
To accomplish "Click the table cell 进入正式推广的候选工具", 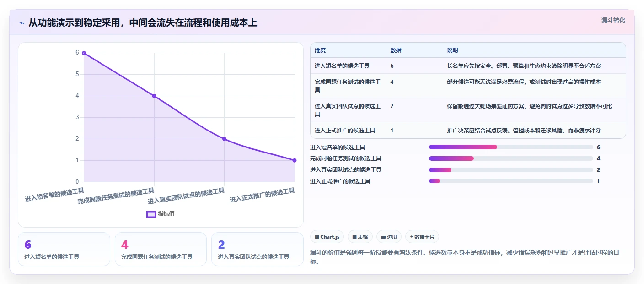I will coord(345,131).
